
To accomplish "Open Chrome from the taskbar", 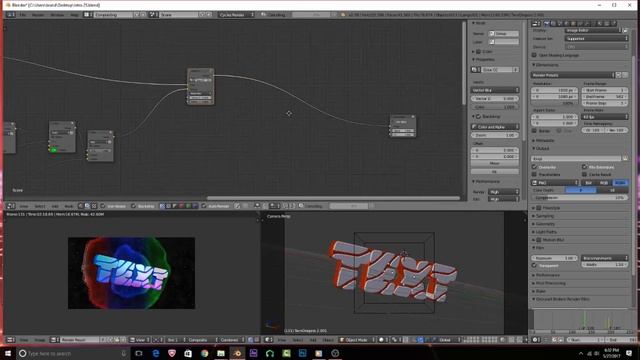I will point(204,353).
